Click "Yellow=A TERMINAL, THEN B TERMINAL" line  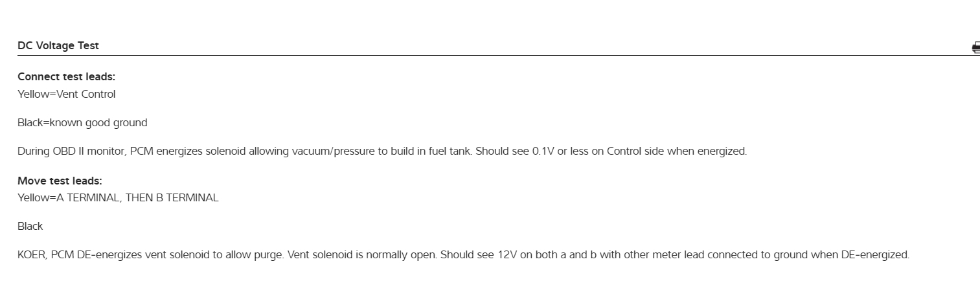[x=118, y=198]
